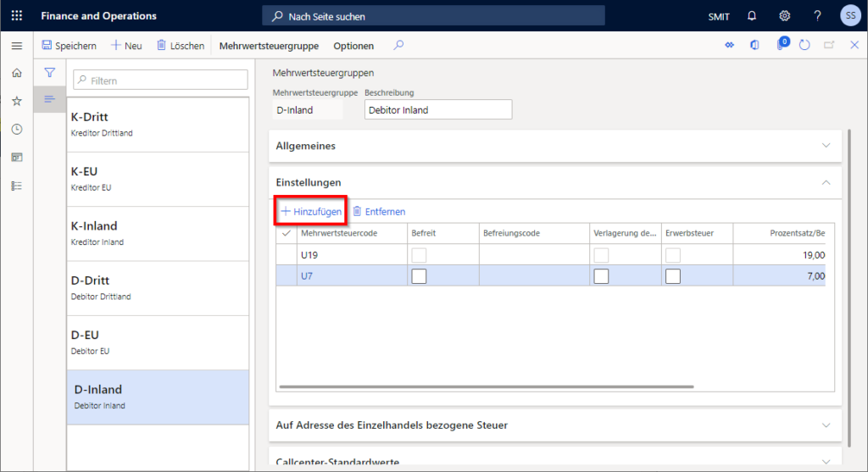Click the U7 tax code link
868x472 pixels.
307,276
